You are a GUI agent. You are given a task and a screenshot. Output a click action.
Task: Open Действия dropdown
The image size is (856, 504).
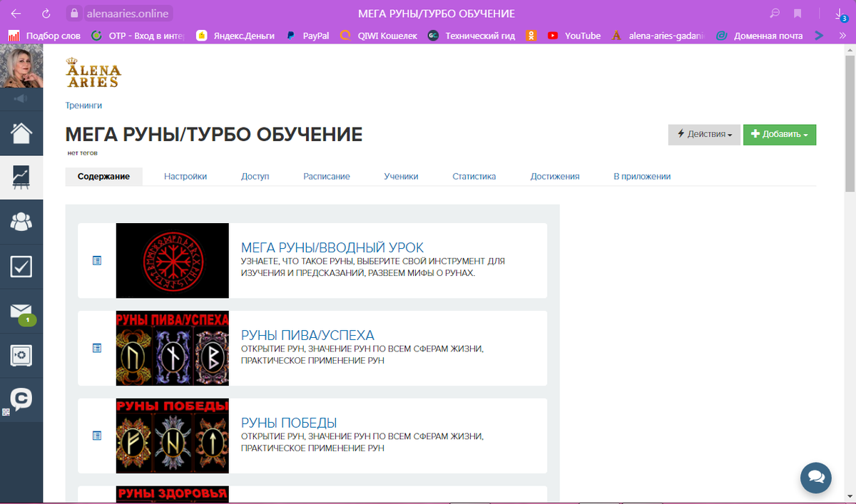point(704,135)
